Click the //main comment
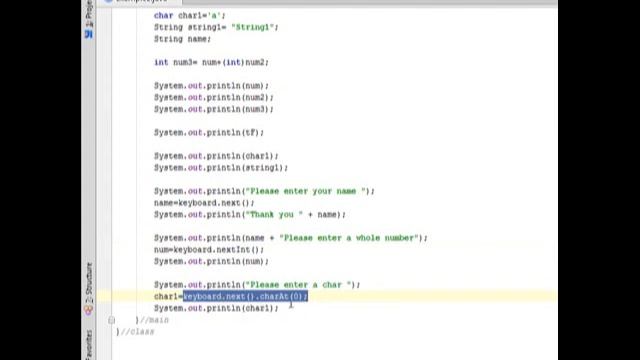 (x=154, y=320)
